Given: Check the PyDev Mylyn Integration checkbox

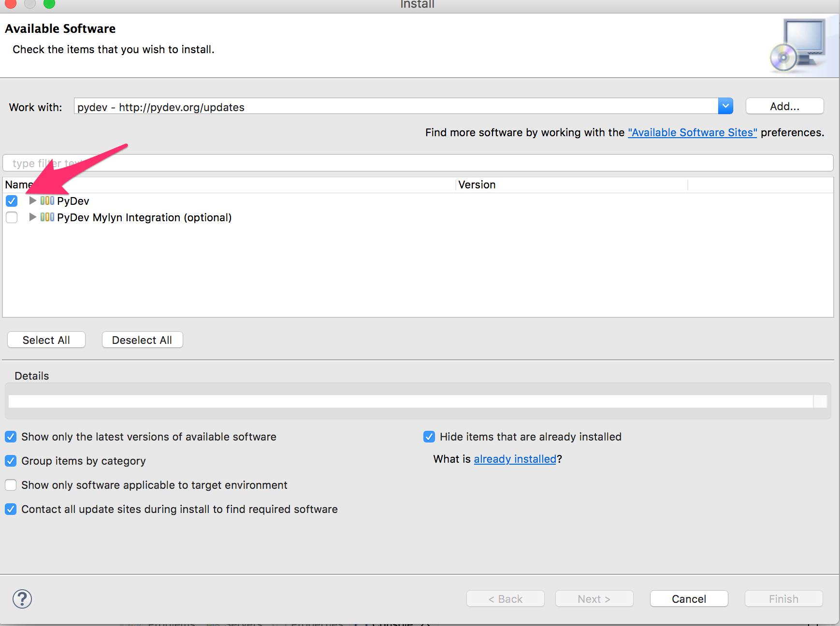Looking at the screenshot, I should (x=12, y=217).
